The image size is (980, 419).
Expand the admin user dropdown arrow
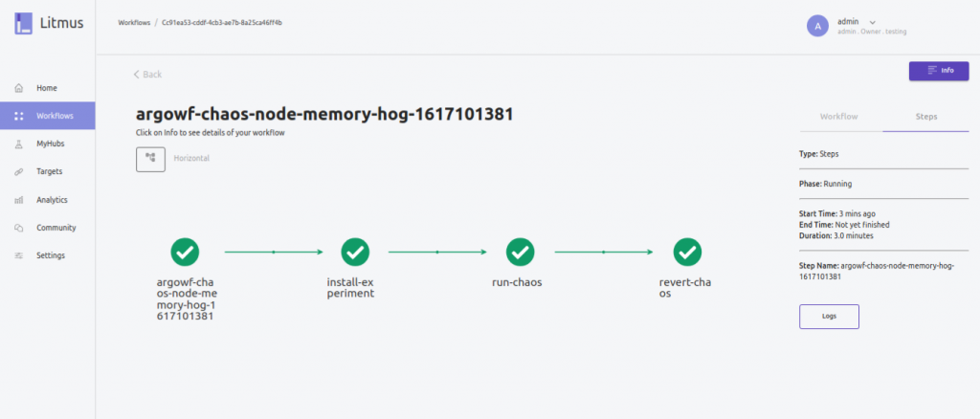tap(873, 22)
